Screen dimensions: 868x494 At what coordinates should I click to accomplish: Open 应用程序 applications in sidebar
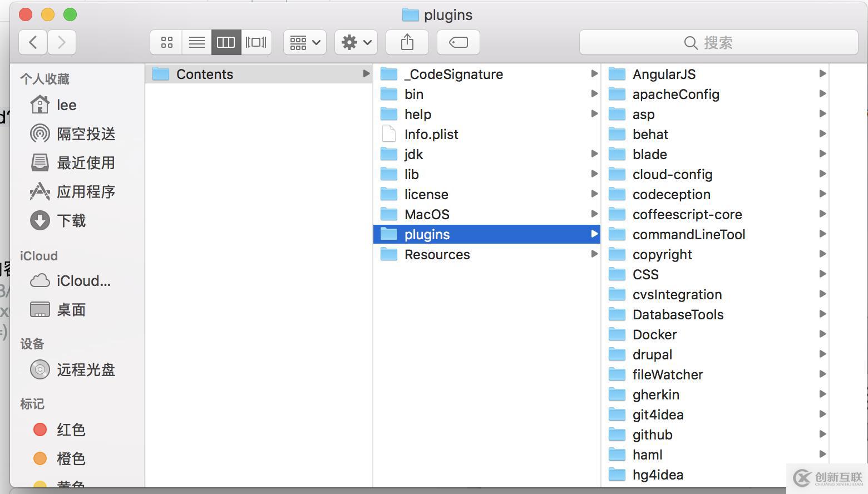tap(77, 191)
